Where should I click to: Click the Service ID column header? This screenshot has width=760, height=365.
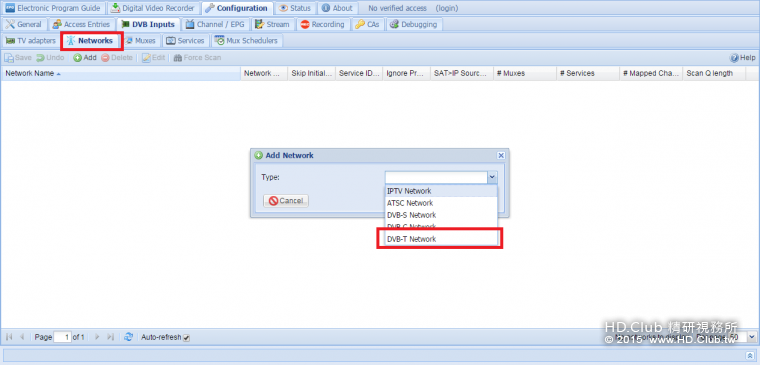pyautogui.click(x=359, y=74)
